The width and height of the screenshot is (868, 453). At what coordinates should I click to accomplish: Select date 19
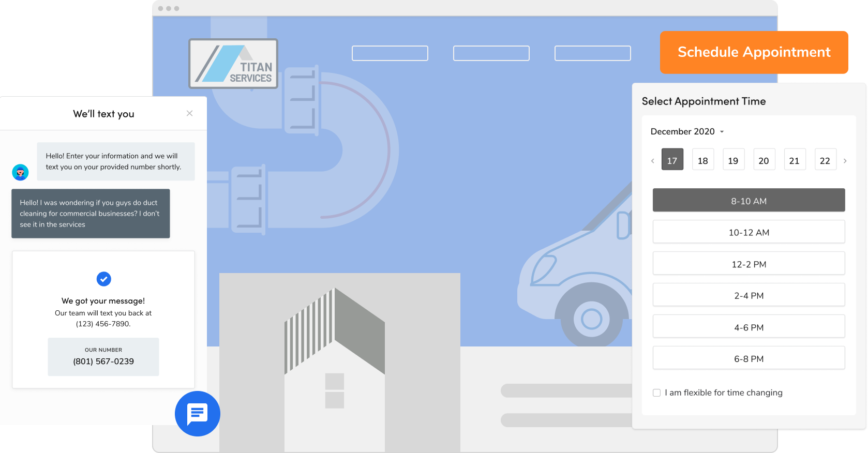tap(733, 160)
